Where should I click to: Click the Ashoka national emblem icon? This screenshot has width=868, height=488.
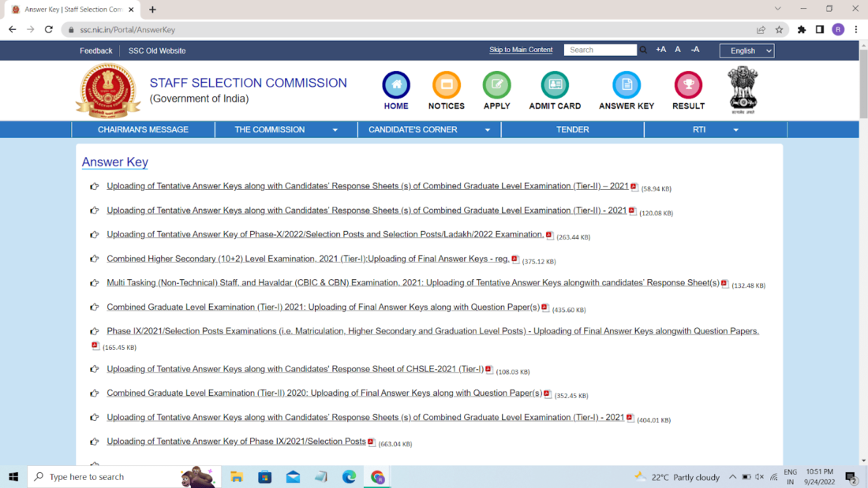coord(742,89)
